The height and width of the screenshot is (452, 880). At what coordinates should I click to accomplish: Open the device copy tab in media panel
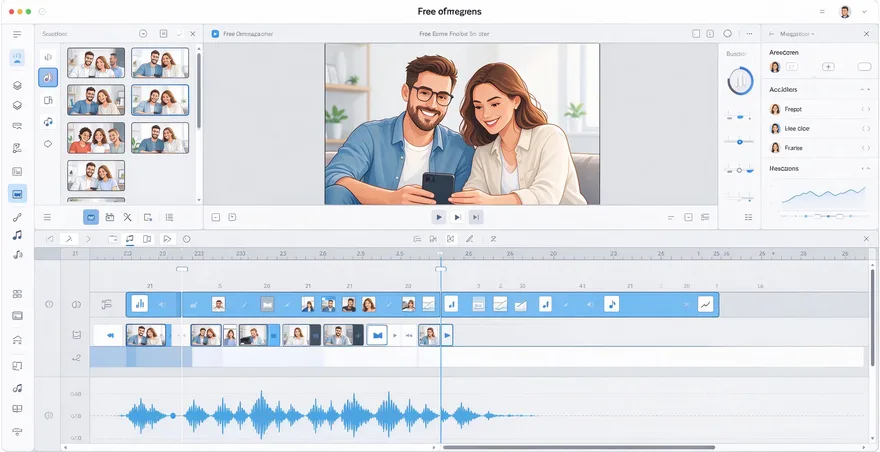48,100
